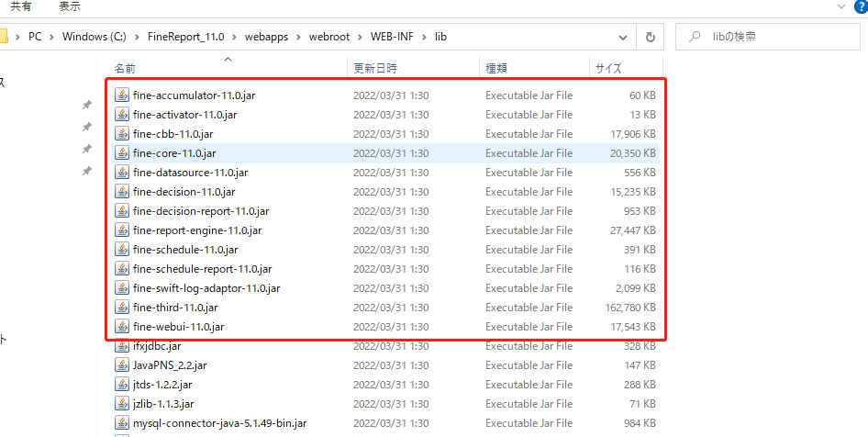Expand the chevron after Windows (C:) in path
The image size is (868, 437).
(137, 37)
